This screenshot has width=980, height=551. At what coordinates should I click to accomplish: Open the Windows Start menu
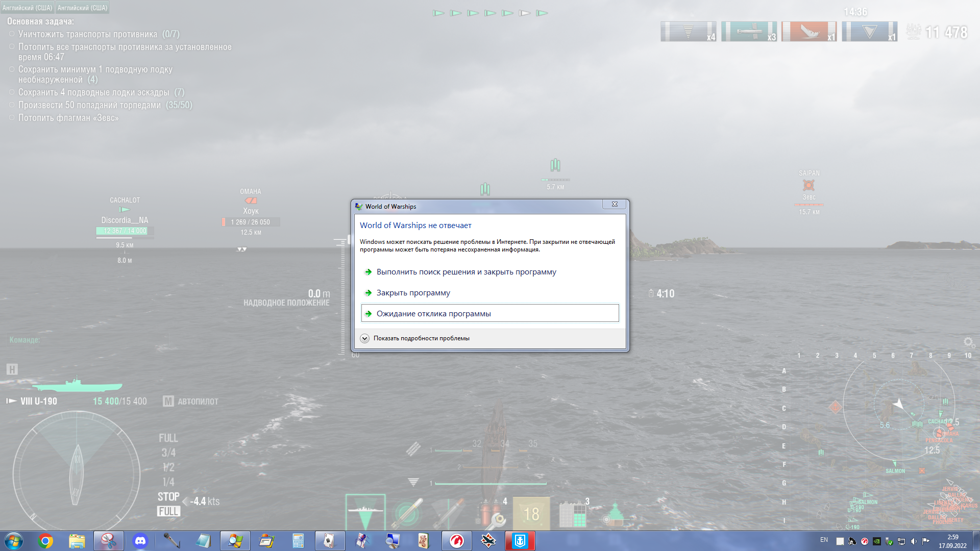[14, 541]
